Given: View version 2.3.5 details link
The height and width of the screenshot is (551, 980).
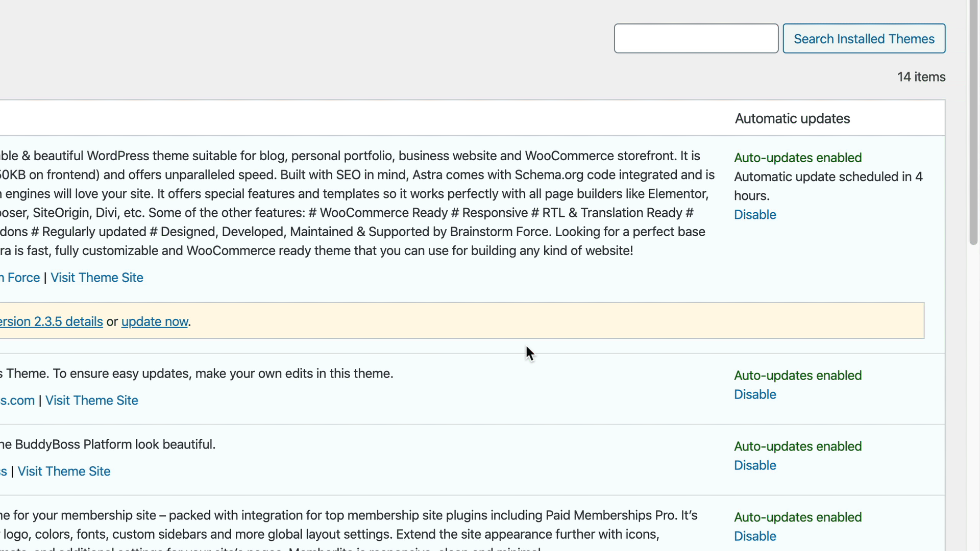Looking at the screenshot, I should 51,321.
